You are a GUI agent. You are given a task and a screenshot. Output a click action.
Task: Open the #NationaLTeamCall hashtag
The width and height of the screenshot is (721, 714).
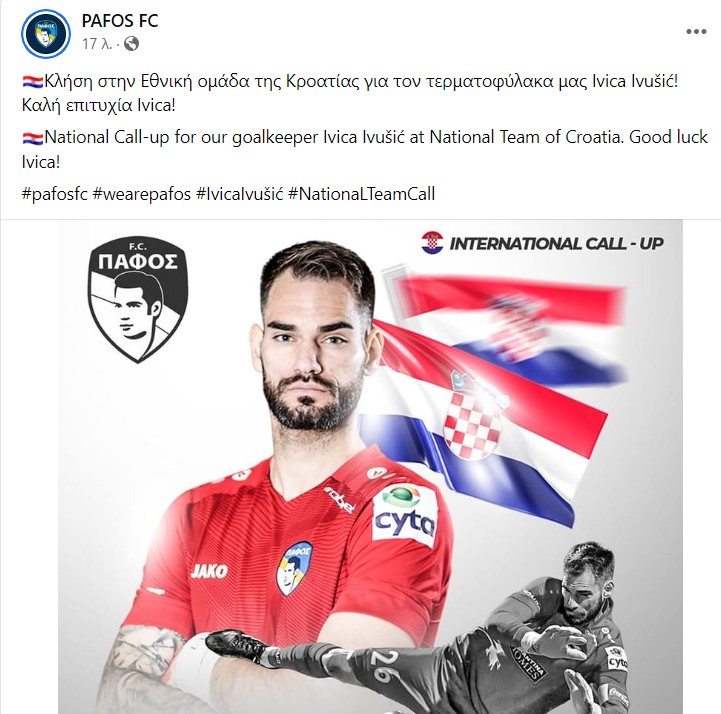[x=361, y=194]
